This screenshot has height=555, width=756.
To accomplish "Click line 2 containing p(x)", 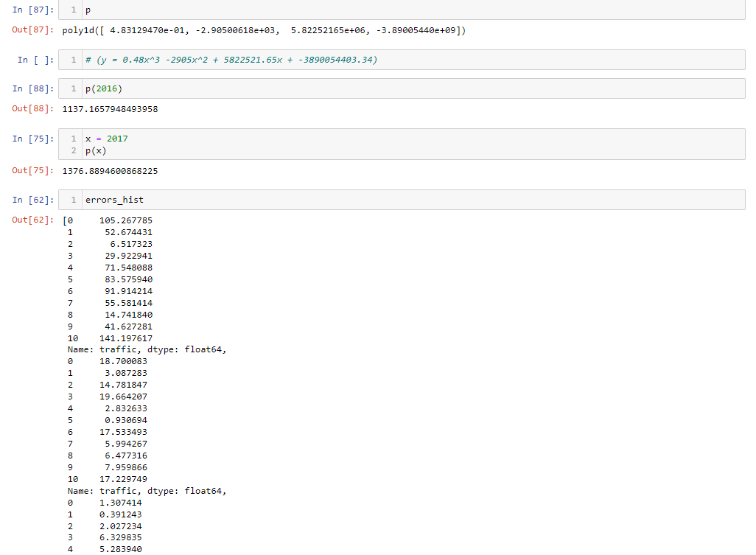I will tap(94, 150).
